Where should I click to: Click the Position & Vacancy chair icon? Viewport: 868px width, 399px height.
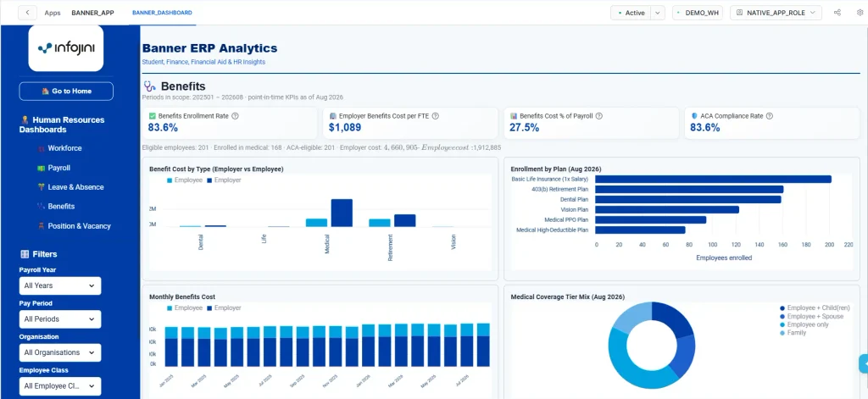tap(41, 226)
